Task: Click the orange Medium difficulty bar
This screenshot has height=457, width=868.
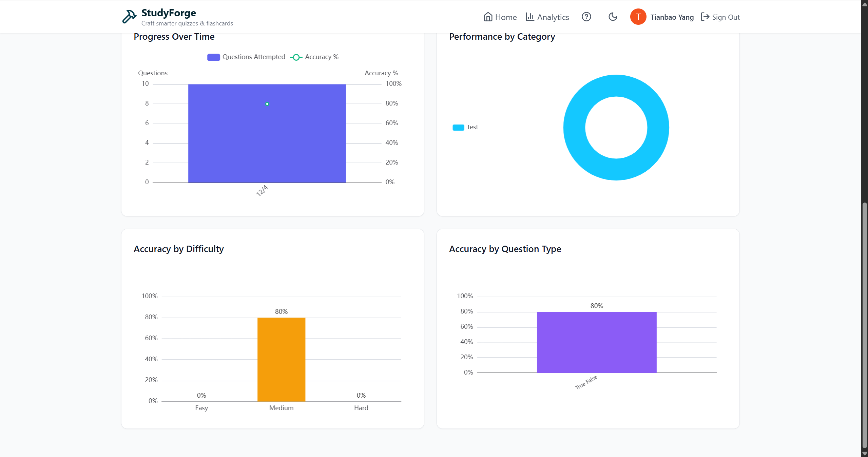Action: (x=281, y=359)
